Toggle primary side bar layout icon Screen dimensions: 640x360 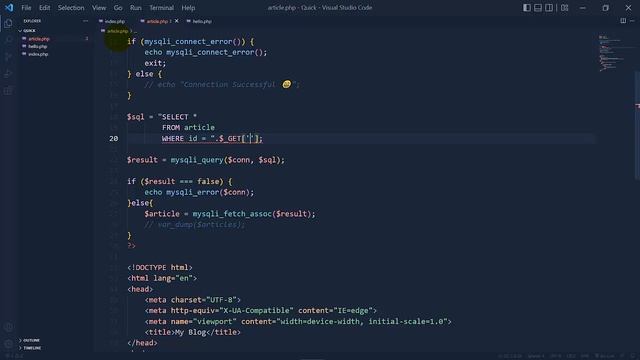527,8
